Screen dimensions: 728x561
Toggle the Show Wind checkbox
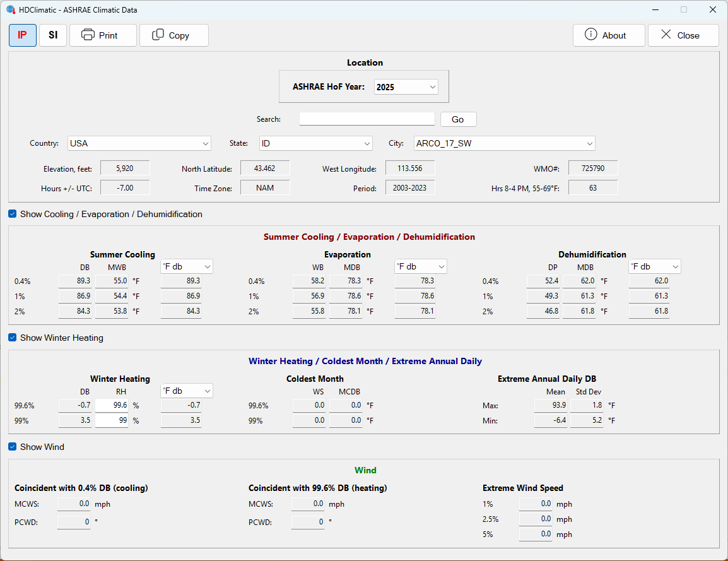coord(13,447)
